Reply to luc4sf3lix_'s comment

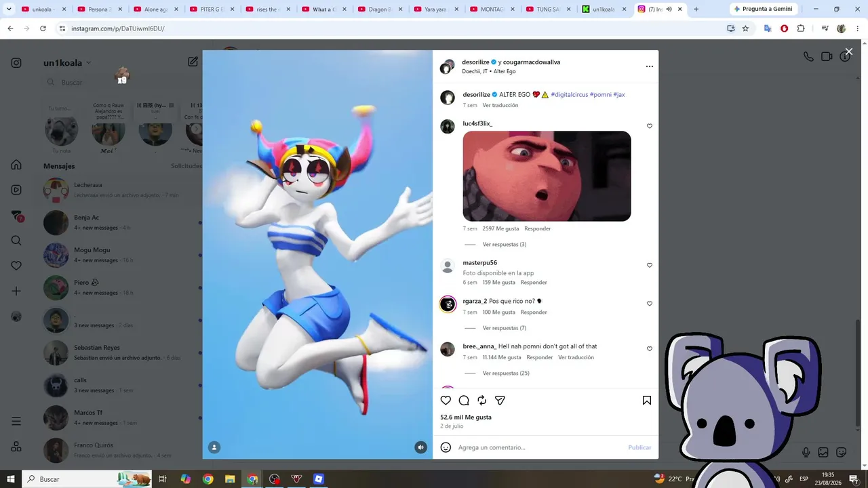(538, 228)
